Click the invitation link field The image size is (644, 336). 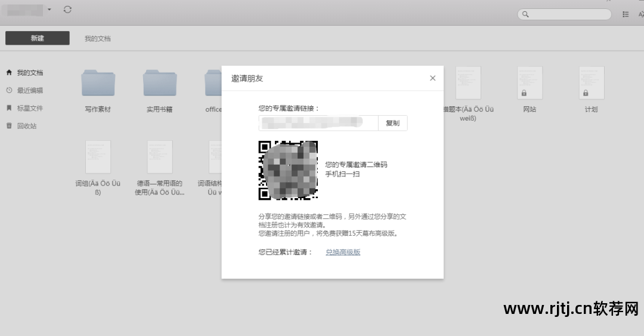[318, 123]
